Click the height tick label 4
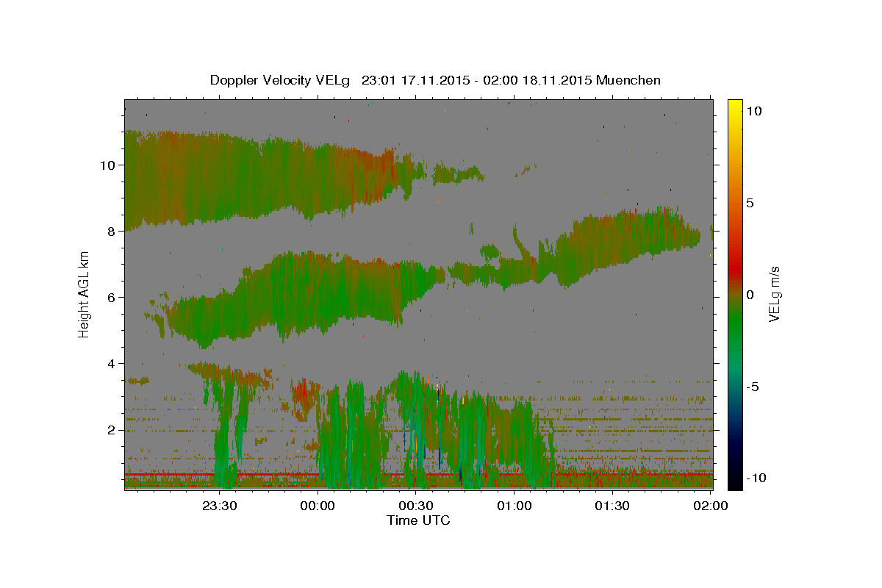Image resolution: width=882 pixels, height=588 pixels. [x=110, y=363]
